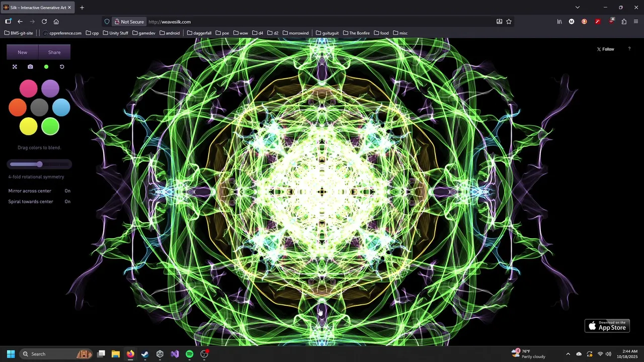Image resolution: width=644 pixels, height=362 pixels.
Task: Open Visual Studio from the taskbar
Action: pos(175,354)
